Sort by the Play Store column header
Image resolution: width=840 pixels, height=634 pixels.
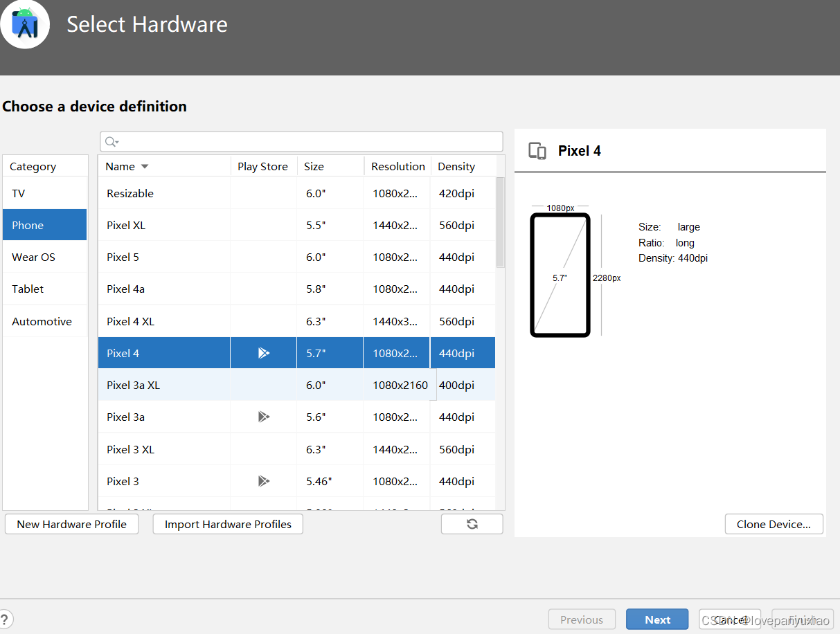point(264,166)
